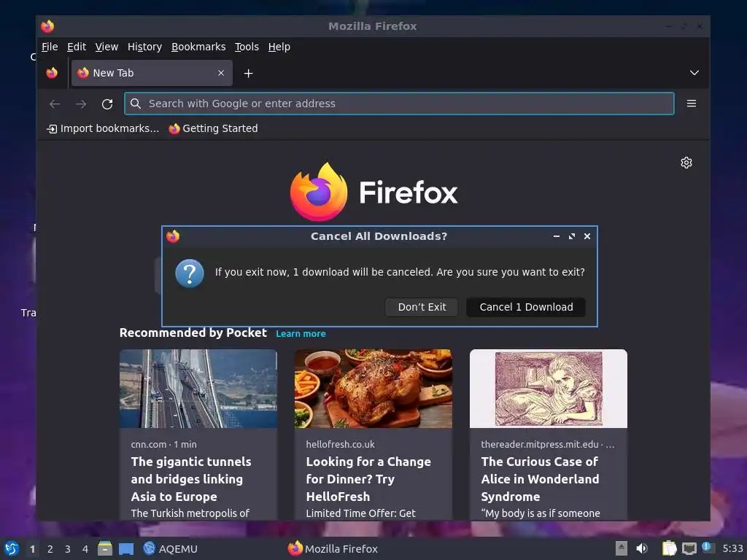The image size is (747, 560).
Task: Open Looking for a Change for Dinner article
Action: [x=368, y=479]
